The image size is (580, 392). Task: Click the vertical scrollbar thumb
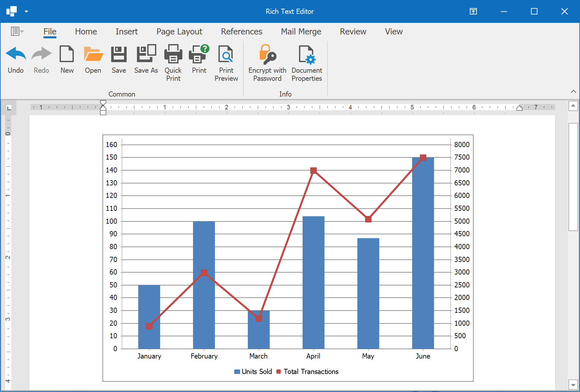tap(573, 177)
